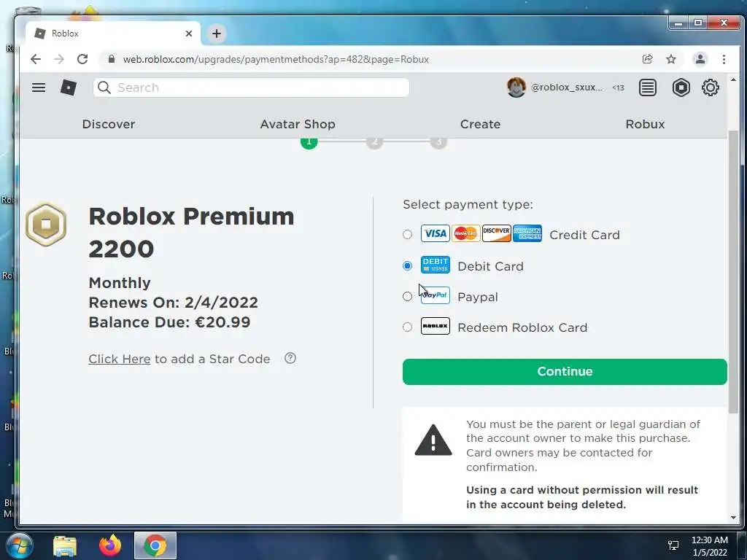Share this page via the share icon

pos(647,59)
